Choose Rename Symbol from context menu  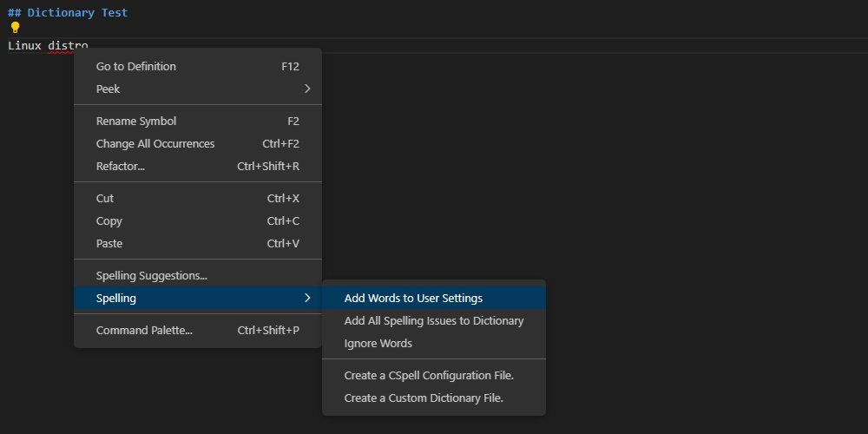click(x=136, y=122)
